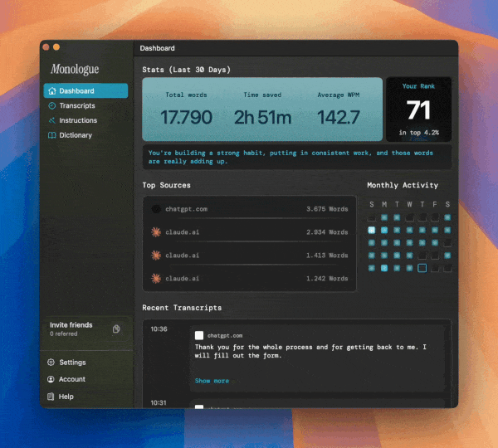498x448 pixels.
Task: Click the Dictionary book icon
Action: click(51, 135)
